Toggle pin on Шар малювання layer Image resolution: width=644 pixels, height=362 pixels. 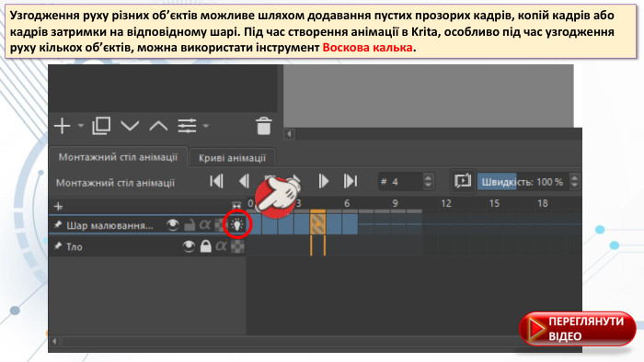[x=58, y=225]
